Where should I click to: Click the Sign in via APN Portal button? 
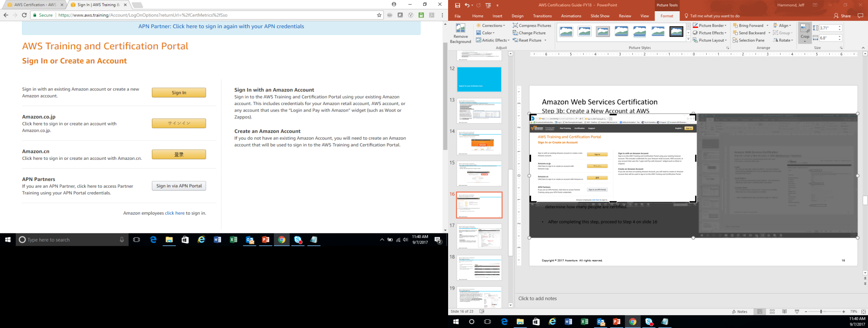(x=179, y=186)
